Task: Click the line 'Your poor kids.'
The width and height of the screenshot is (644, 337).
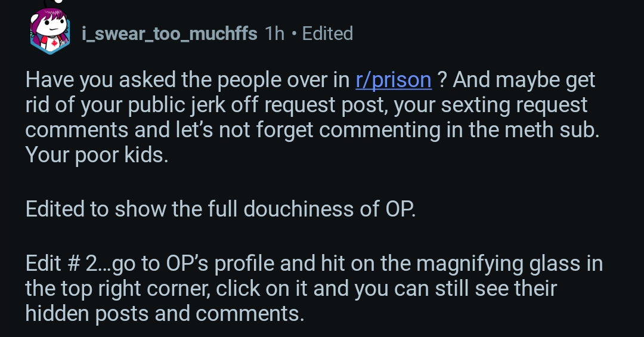Action: tap(97, 155)
